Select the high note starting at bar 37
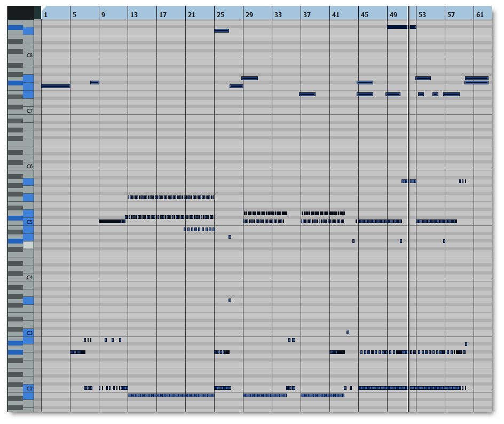This screenshot has height=424, width=504. click(308, 94)
